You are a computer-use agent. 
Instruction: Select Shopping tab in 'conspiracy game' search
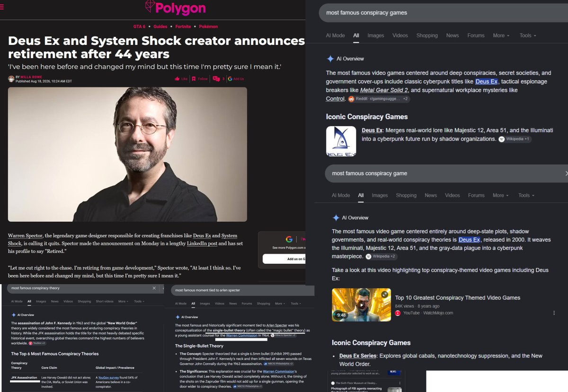[406, 195]
